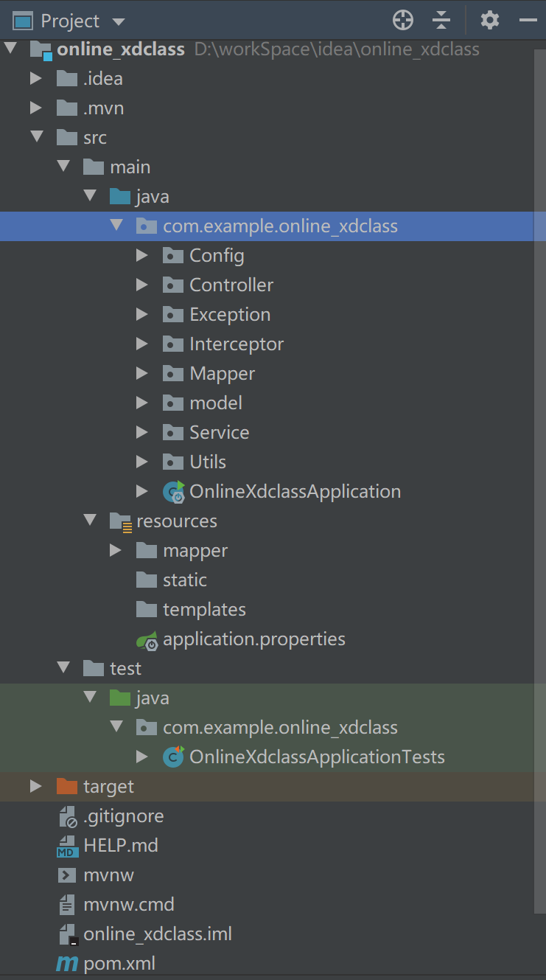Click the Collapse All toolbar icon
The height and width of the screenshot is (980, 546).
(x=441, y=21)
